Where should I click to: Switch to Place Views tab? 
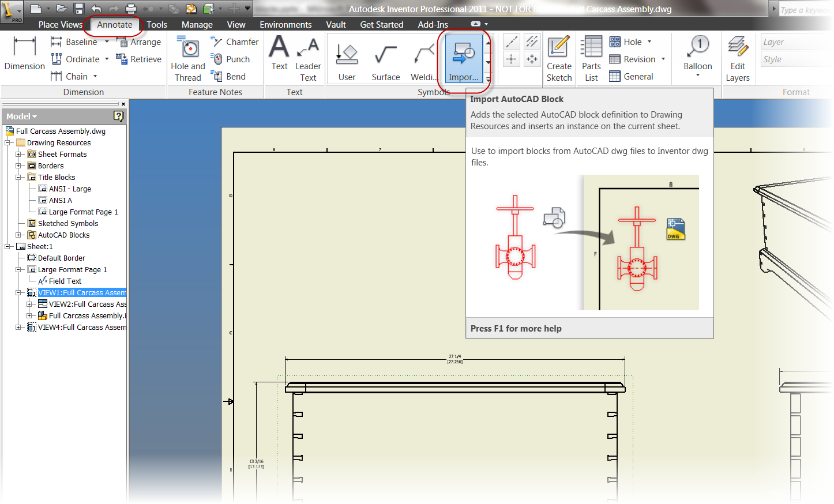point(61,24)
